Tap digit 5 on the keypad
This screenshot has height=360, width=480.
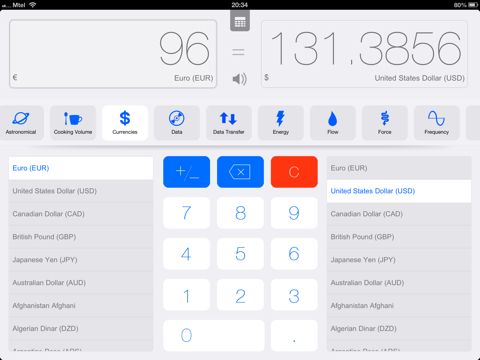click(x=240, y=254)
